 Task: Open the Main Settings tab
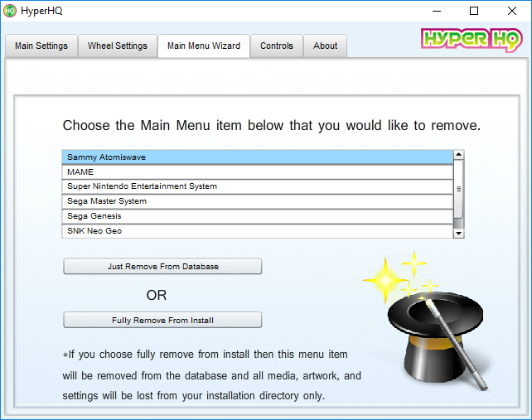[41, 46]
